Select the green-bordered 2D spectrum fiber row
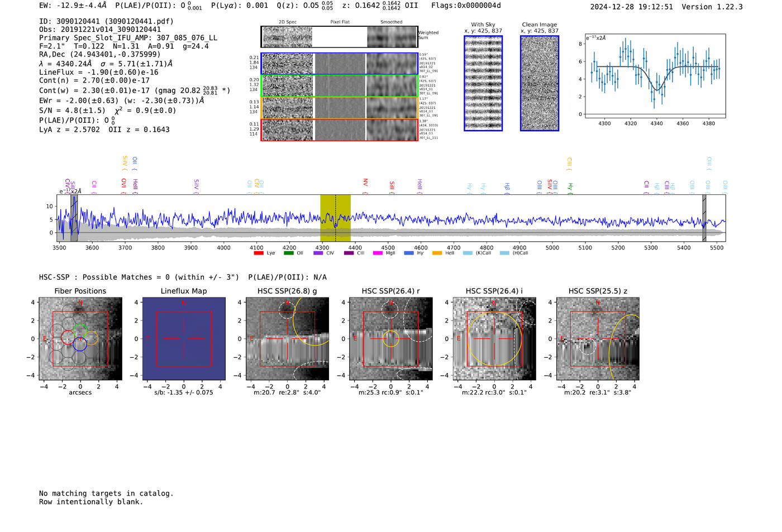Image resolution: width=782 pixels, height=532 pixels. pos(339,86)
